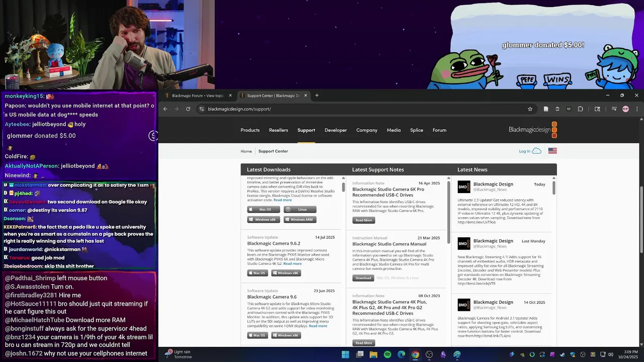This screenshot has height=362, width=644.
Task: Click the Linux download button
Action: tap(300, 210)
